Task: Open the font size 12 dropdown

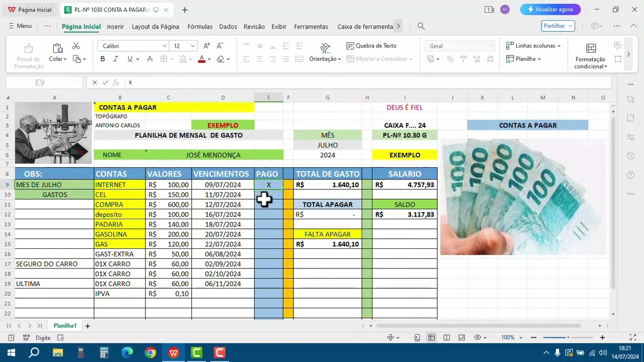Action: 192,46
